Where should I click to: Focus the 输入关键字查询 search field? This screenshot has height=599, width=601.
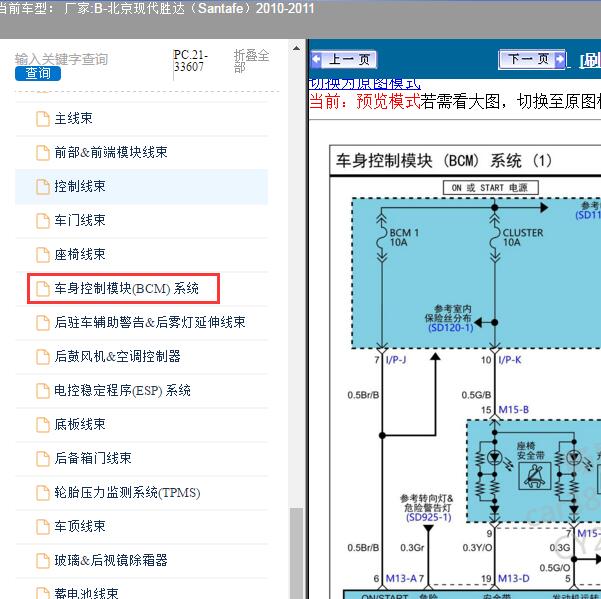pyautogui.click(x=61, y=59)
